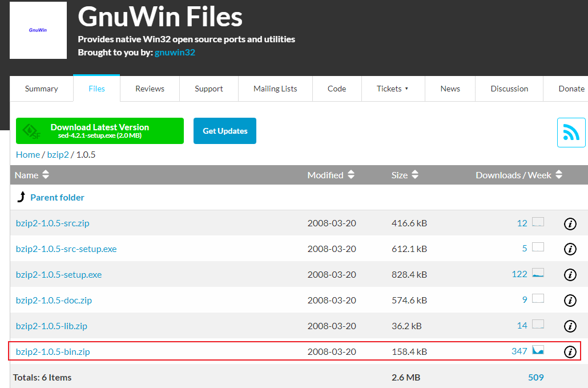588x388 pixels.
Task: Go to the Support tab
Action: click(209, 89)
